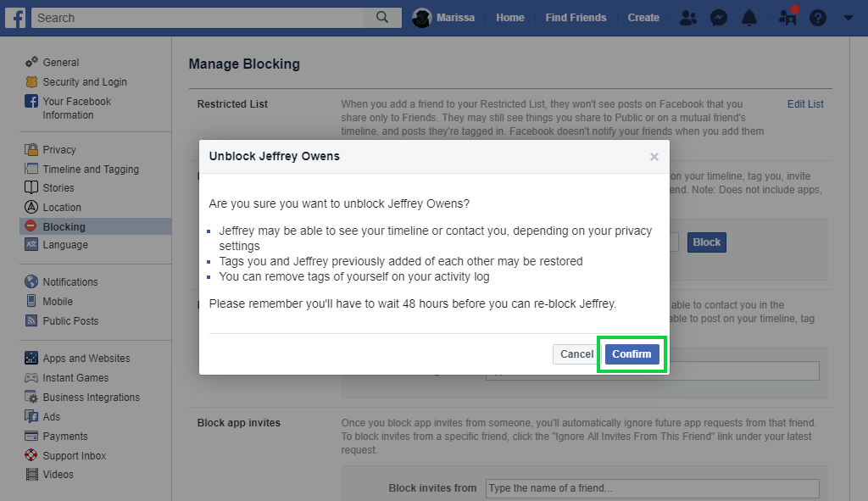Focus the Block invites from field
Image resolution: width=868 pixels, height=501 pixels.
(x=652, y=488)
